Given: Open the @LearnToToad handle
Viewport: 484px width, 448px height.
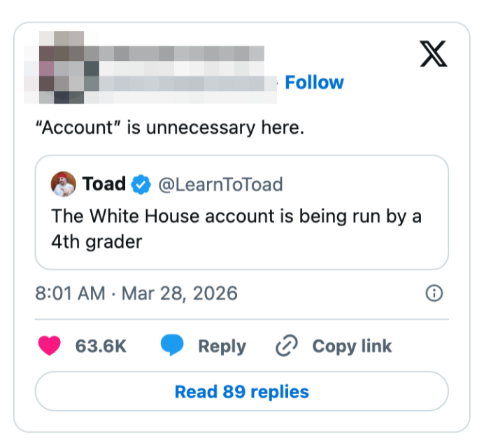Looking at the screenshot, I should 220,185.
